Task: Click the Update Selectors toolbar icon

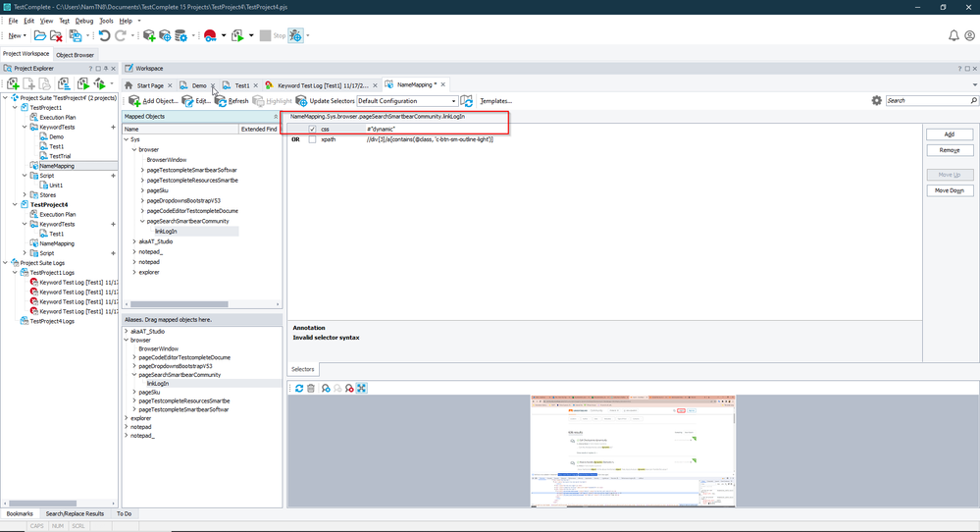Action: pos(301,101)
